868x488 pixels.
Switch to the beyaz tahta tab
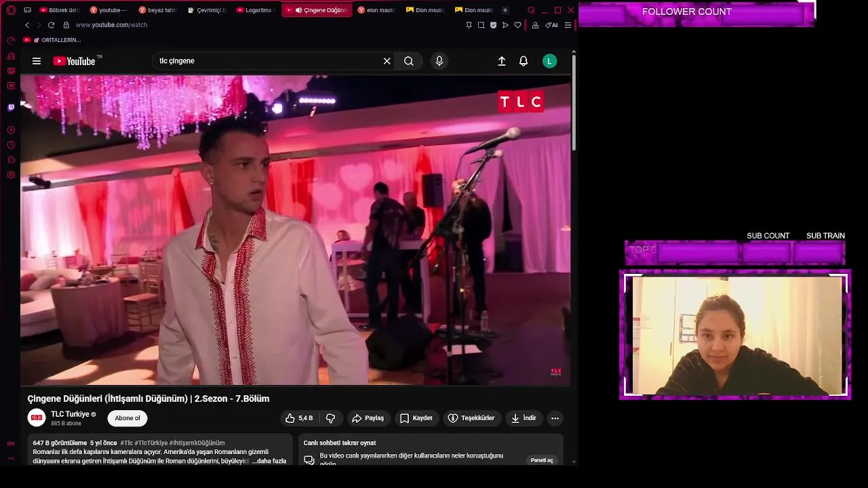(x=157, y=10)
